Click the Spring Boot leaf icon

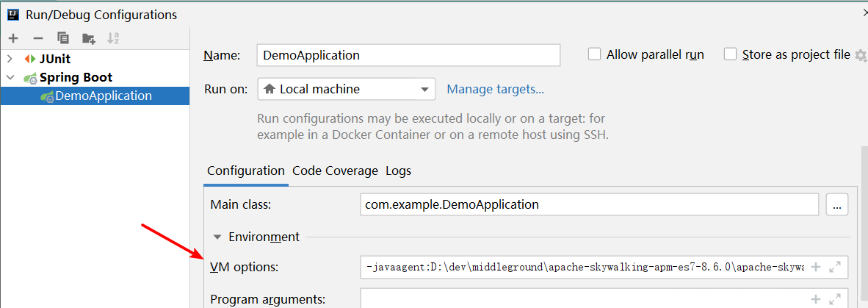coord(30,78)
